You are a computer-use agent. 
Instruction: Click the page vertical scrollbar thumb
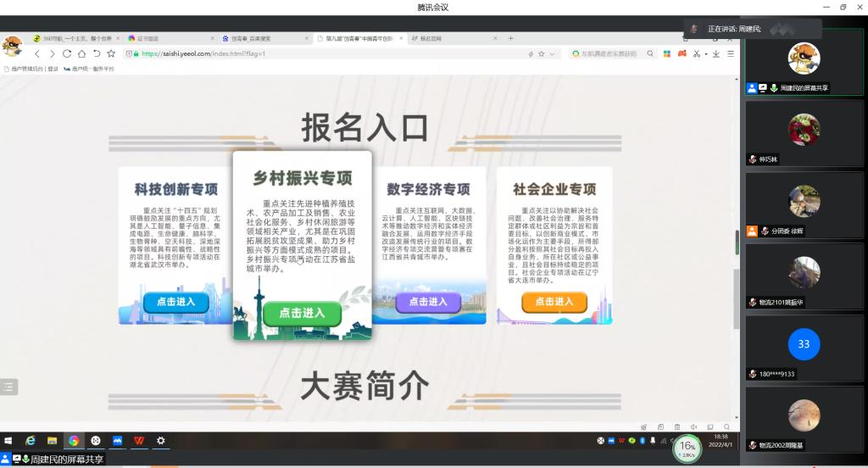pyautogui.click(x=737, y=299)
